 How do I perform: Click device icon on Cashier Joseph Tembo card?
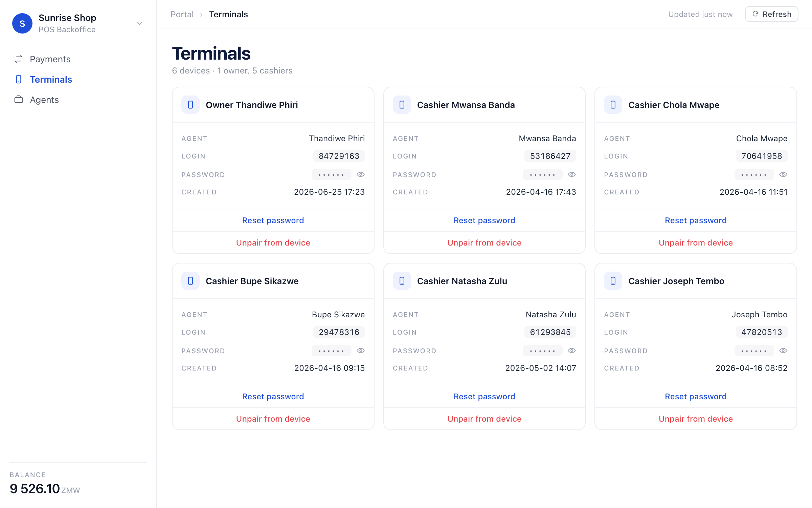pyautogui.click(x=613, y=281)
